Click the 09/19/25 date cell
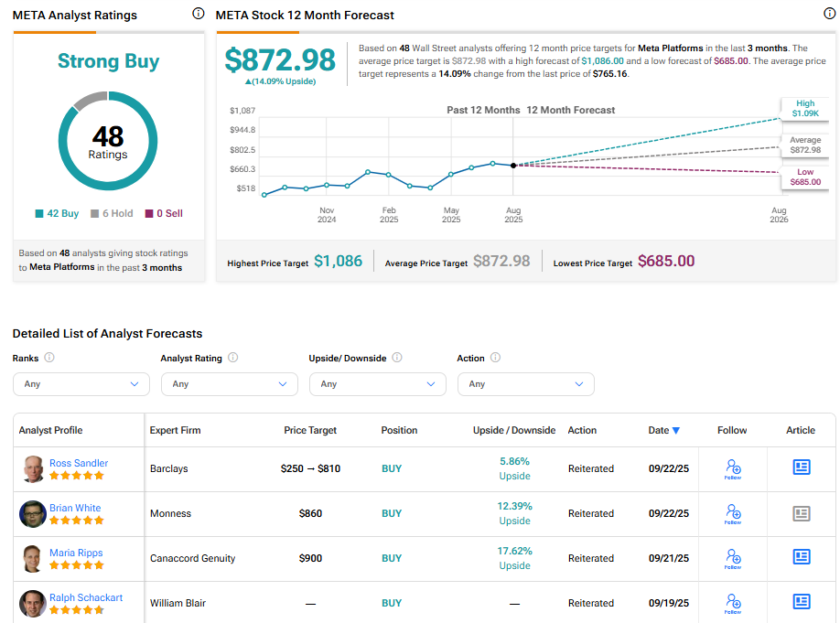 tap(669, 603)
